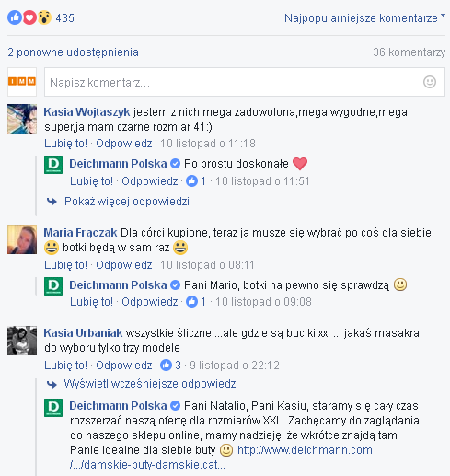Image resolution: width=450 pixels, height=476 pixels.
Task: Click the like count icon on the 'Pani Mario' reply
Action: point(191,302)
